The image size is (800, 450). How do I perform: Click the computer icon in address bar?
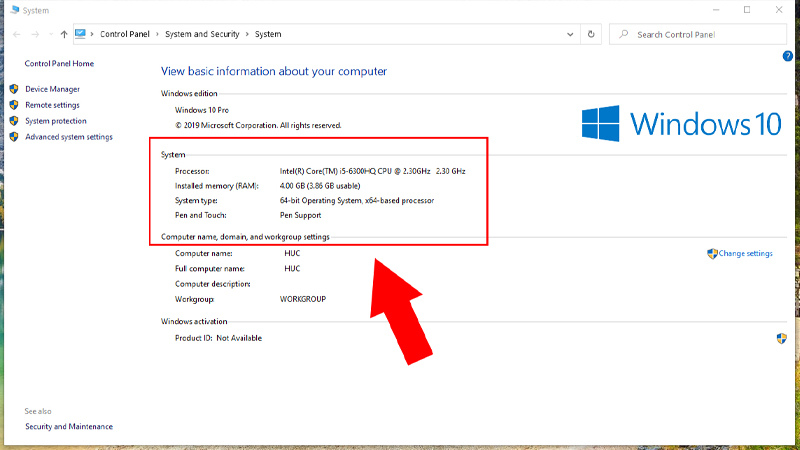(x=80, y=34)
